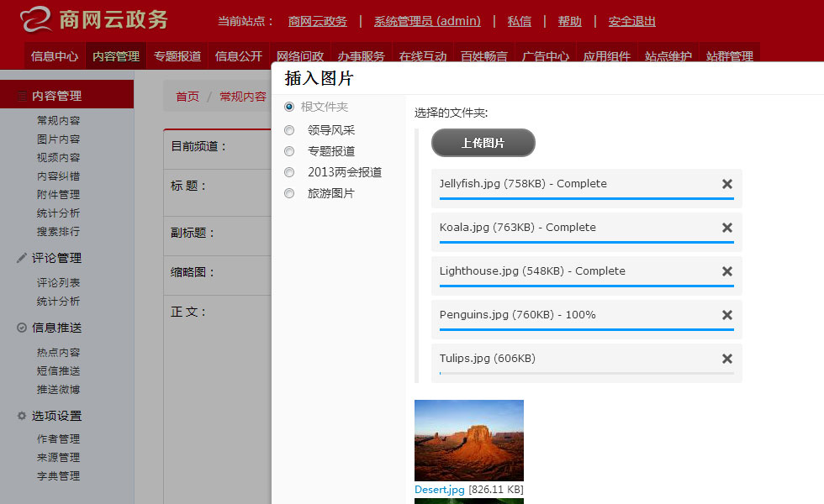Open the 信息中心 nav tab
This screenshot has height=504, width=824.
[55, 56]
